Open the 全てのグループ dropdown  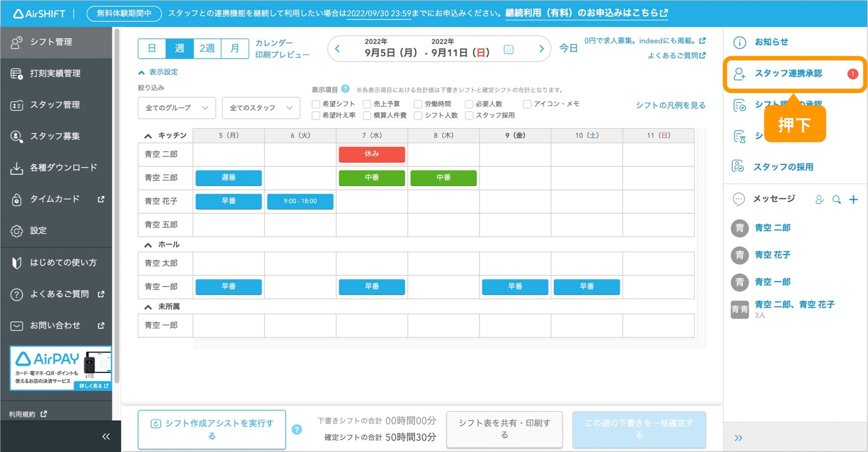coord(176,108)
